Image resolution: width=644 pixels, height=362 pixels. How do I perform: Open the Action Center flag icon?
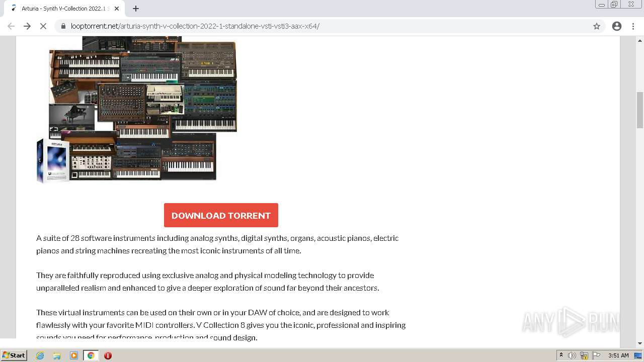[x=596, y=355]
